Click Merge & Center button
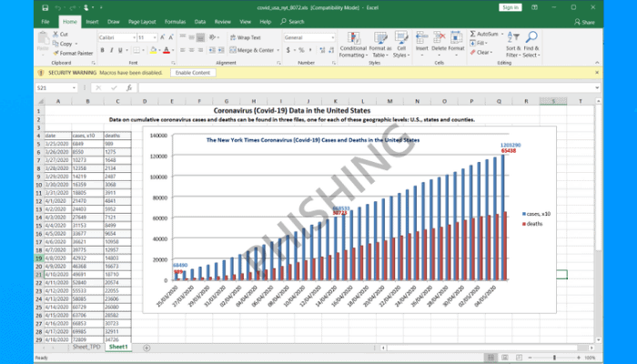 (x=252, y=50)
